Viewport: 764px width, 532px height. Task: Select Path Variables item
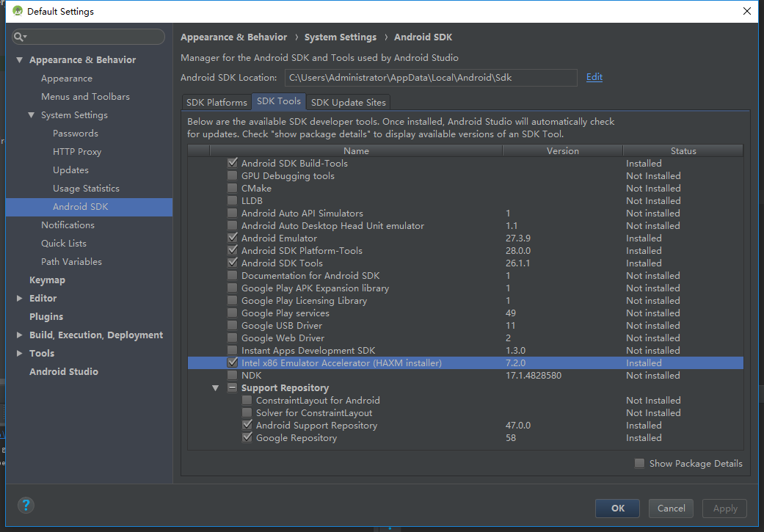(72, 262)
